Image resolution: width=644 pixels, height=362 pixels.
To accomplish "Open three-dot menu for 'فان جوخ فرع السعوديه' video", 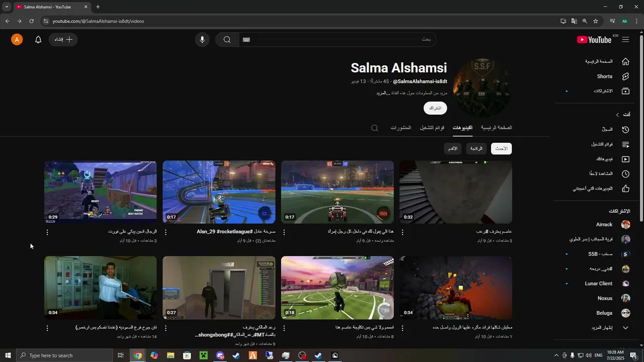I will 47,328.
